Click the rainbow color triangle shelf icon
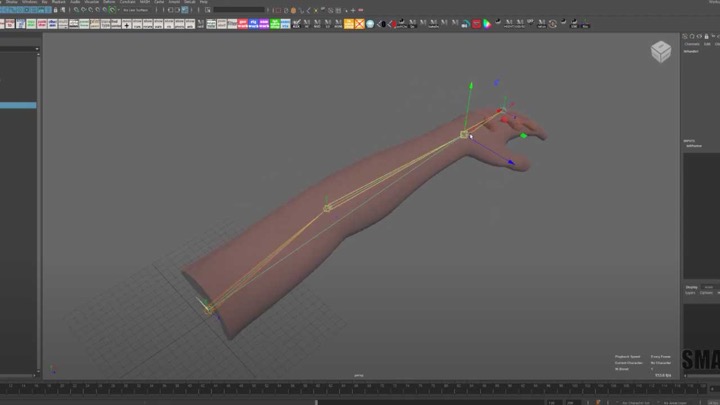 pyautogui.click(x=487, y=24)
